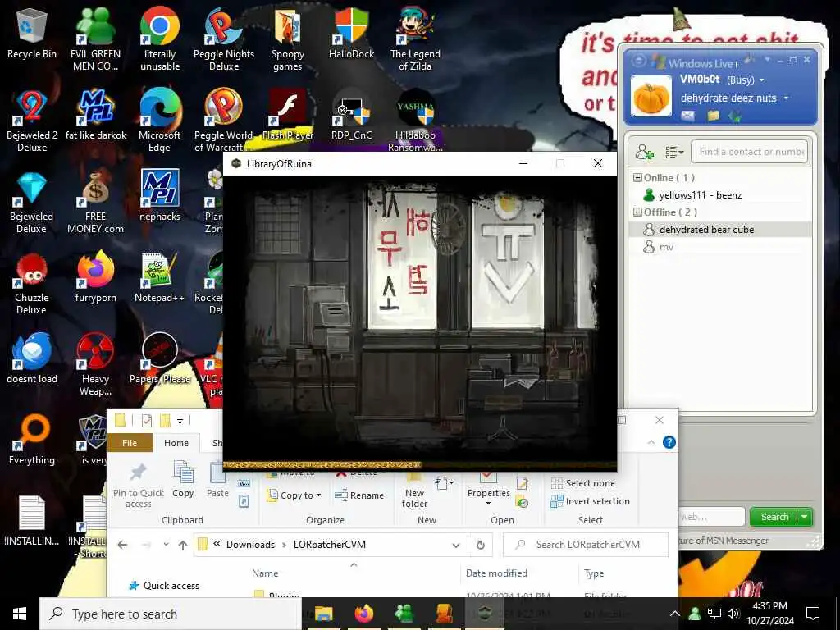This screenshot has width=840, height=630.
Task: Select the Spoopy games folder icon
Action: coord(288,39)
